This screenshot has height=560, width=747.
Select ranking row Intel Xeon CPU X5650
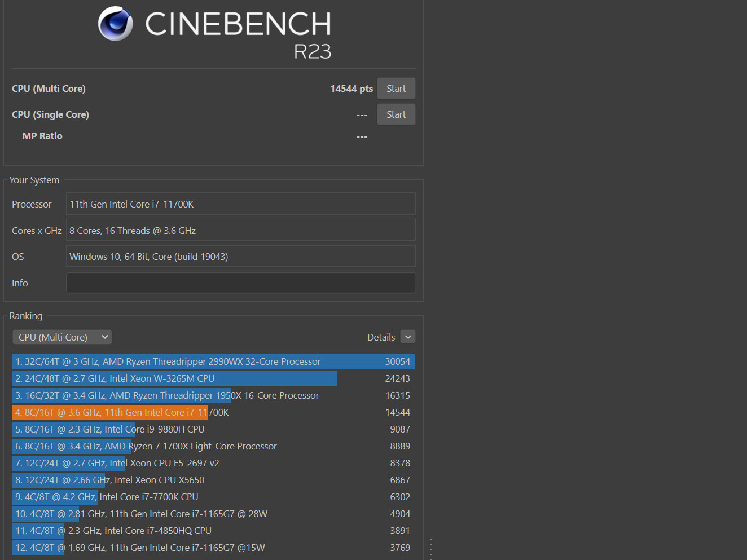[213, 480]
